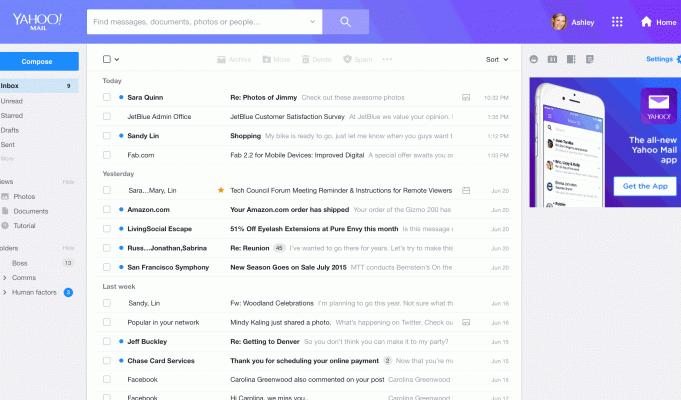Open the select-all dropdown arrow
The image size is (681, 400).
coord(117,60)
